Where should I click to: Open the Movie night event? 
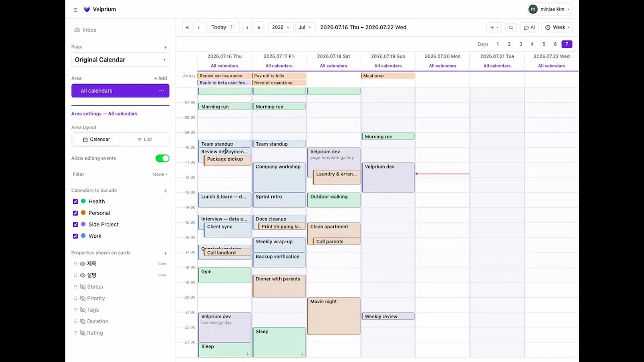pos(334,316)
